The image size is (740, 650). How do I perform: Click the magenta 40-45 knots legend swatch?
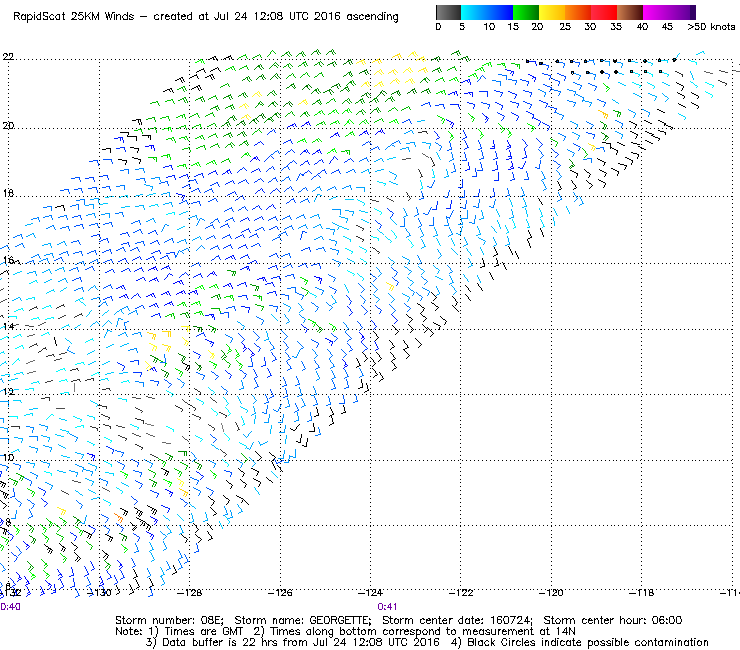pyautogui.click(x=656, y=12)
